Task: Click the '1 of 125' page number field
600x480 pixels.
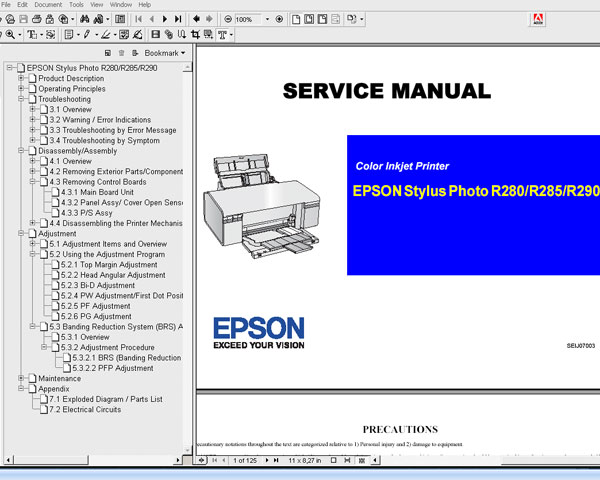Action: pyautogui.click(x=245, y=460)
